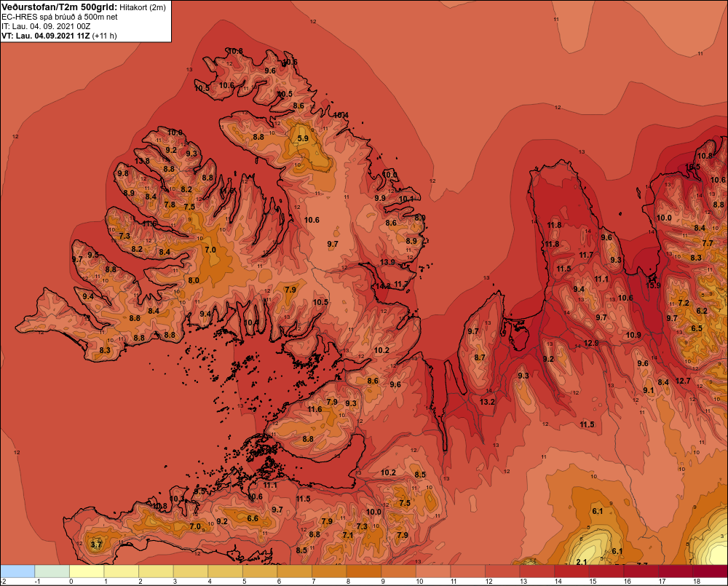Screen dimensions: 728x586
Task: Click the title text 'Veðurstofan/T2m 500grid:'
Action: pos(59,7)
